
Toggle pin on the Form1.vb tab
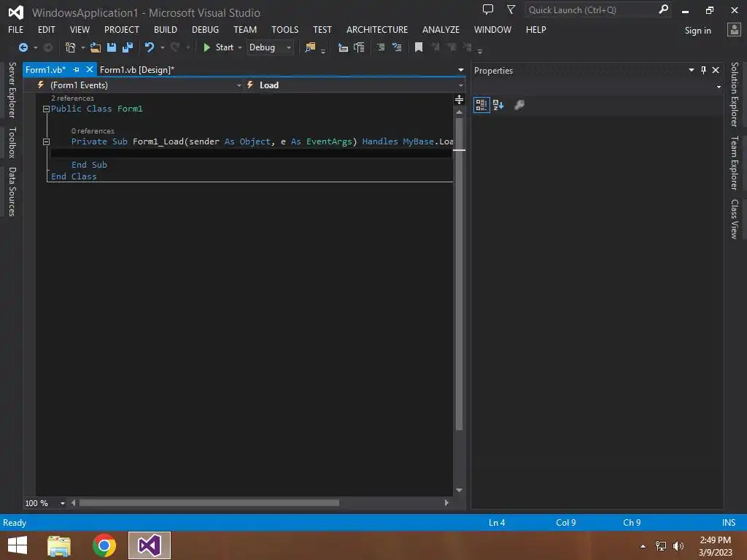point(76,69)
